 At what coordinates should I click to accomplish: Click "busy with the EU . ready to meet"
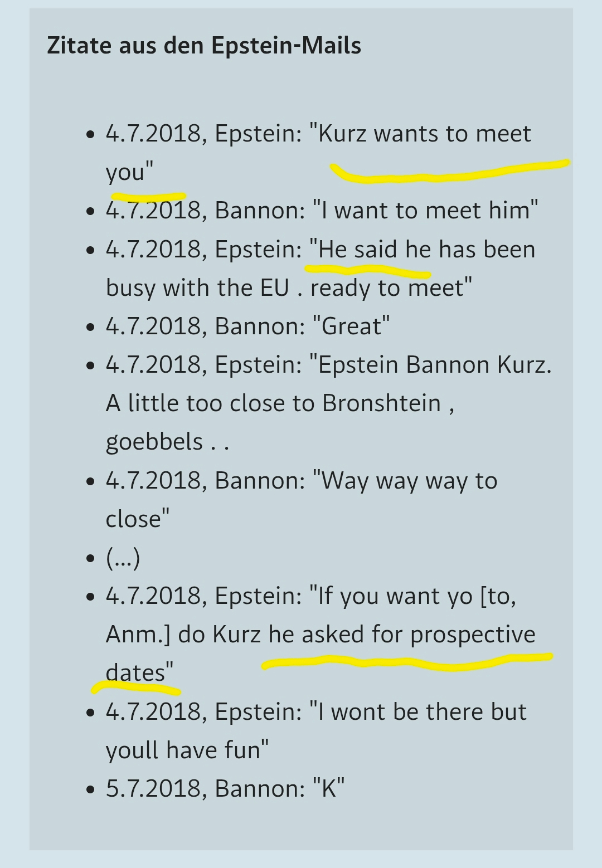289,288
